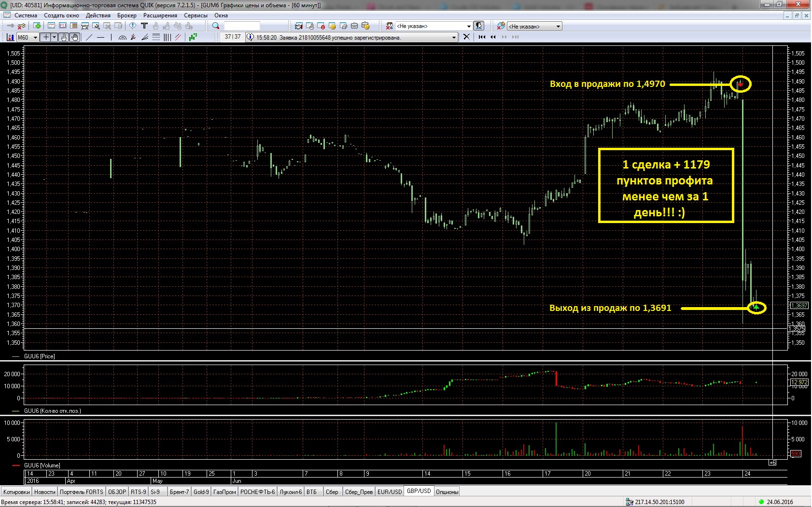The width and height of the screenshot is (812, 507).
Task: Open the Брокер menu
Action: [x=126, y=15]
